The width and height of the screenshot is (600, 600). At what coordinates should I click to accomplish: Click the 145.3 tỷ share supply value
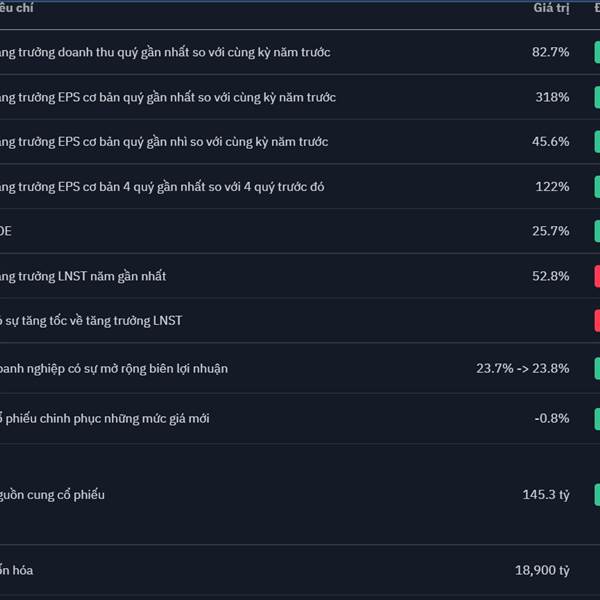[546, 495]
